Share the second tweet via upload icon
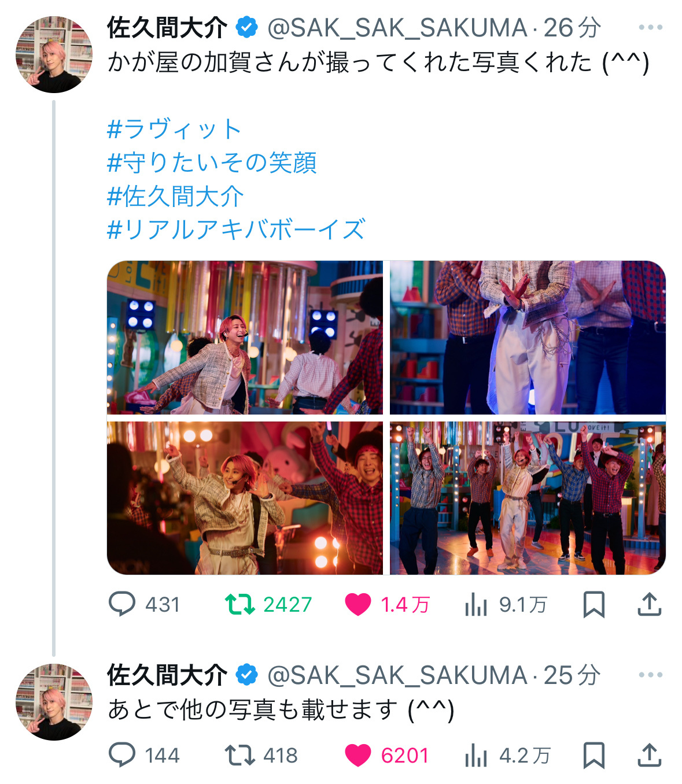 (649, 755)
